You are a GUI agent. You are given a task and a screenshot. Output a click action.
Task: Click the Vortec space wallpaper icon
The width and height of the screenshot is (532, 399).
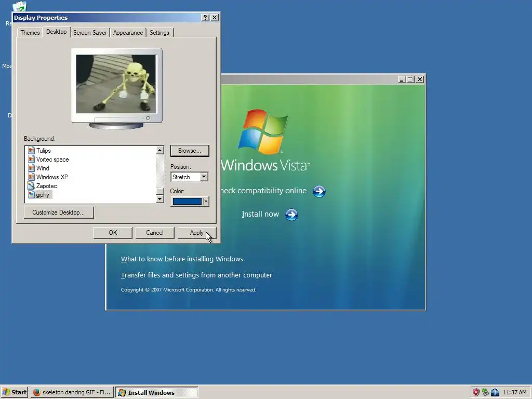[32, 159]
